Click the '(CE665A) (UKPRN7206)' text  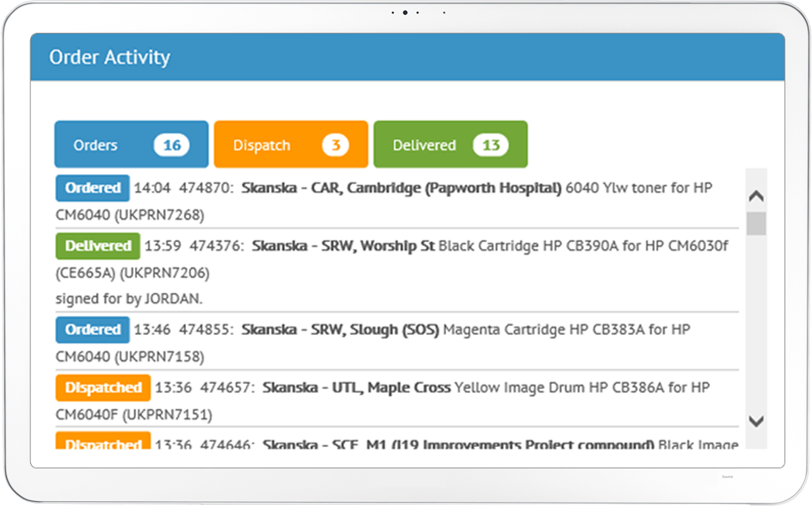pos(132,273)
